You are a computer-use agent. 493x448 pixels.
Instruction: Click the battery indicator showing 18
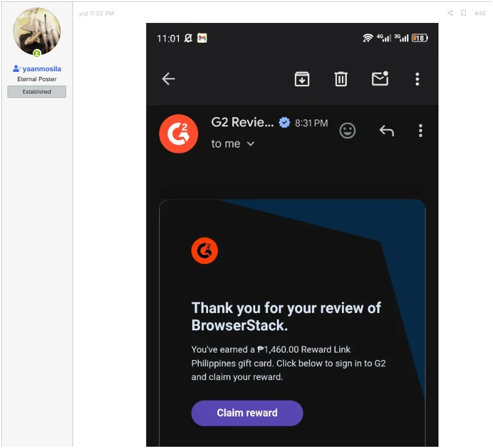click(x=420, y=38)
